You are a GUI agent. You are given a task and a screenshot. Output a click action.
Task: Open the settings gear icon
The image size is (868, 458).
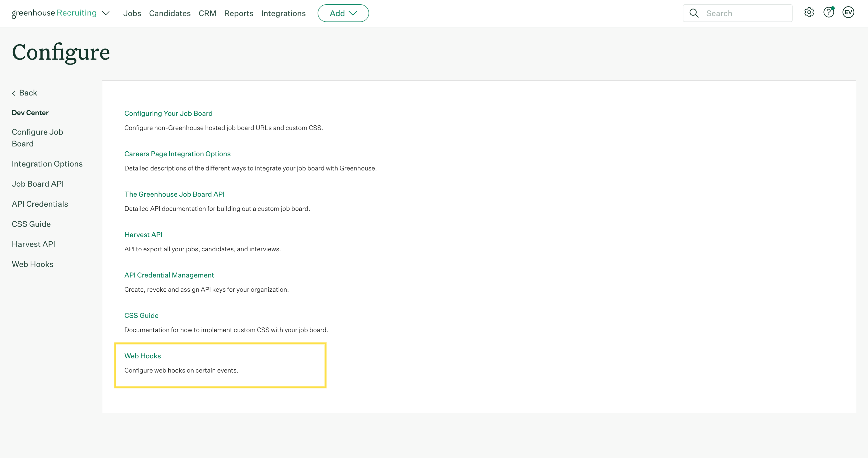pos(809,13)
